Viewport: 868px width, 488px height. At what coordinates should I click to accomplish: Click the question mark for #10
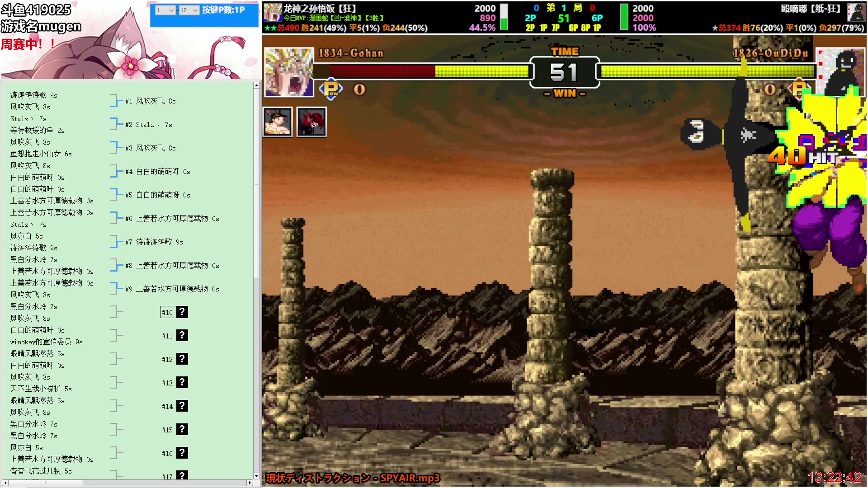[x=182, y=312]
